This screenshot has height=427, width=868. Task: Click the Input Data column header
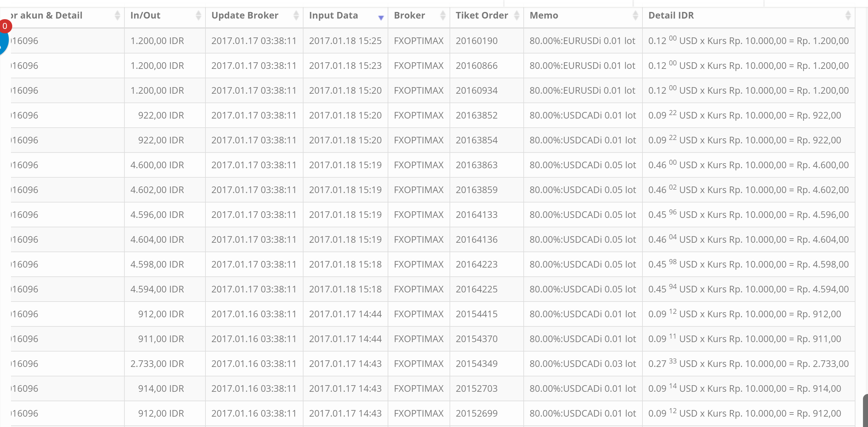click(x=346, y=15)
